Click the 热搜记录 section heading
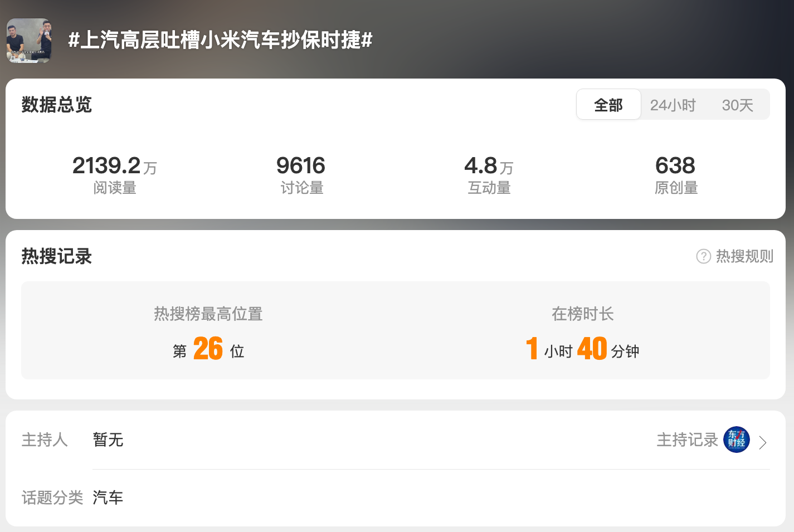Viewport: 794px width, 532px height. coord(56,256)
